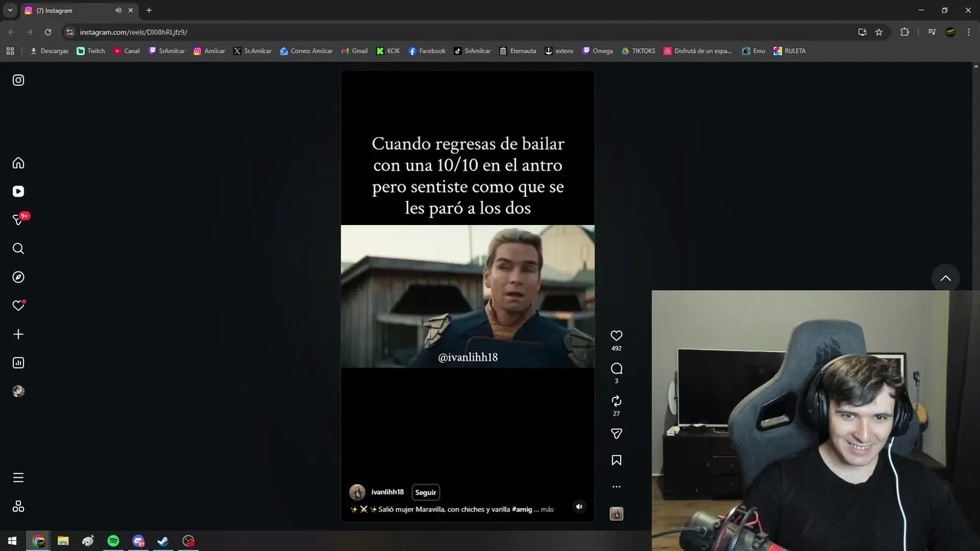Pause the reel video
This screenshot has width=980, height=551.
tap(467, 296)
